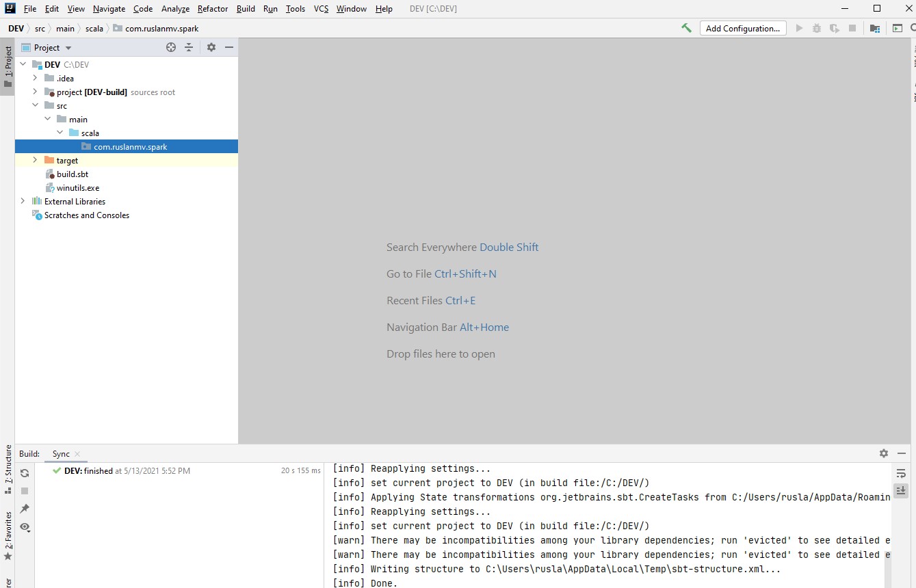The height and width of the screenshot is (588, 916).
Task: Click src in the navigation breadcrumb
Action: click(40, 29)
